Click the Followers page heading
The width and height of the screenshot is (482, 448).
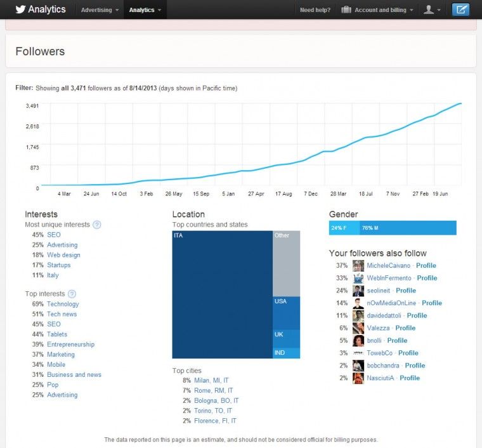click(x=40, y=51)
